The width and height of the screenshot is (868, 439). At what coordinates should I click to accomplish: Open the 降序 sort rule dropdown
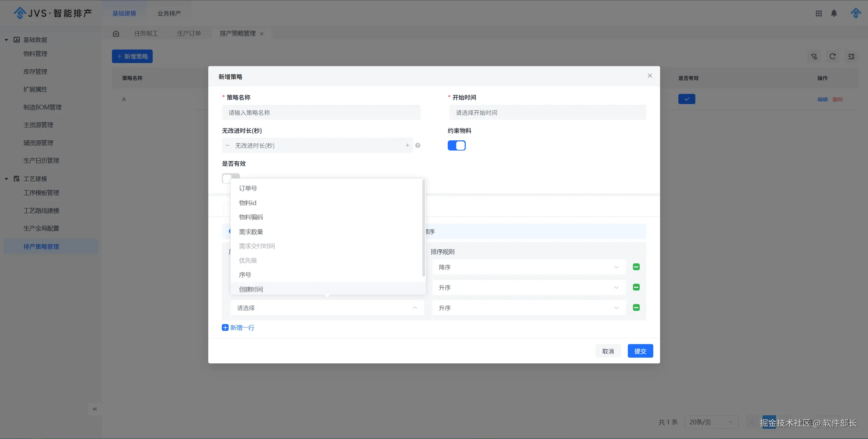click(x=528, y=267)
